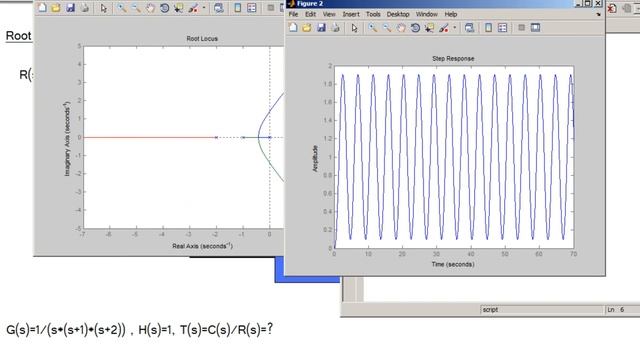This screenshot has width=640, height=360.
Task: Maximize the Figure 2 window
Action: 587,4
